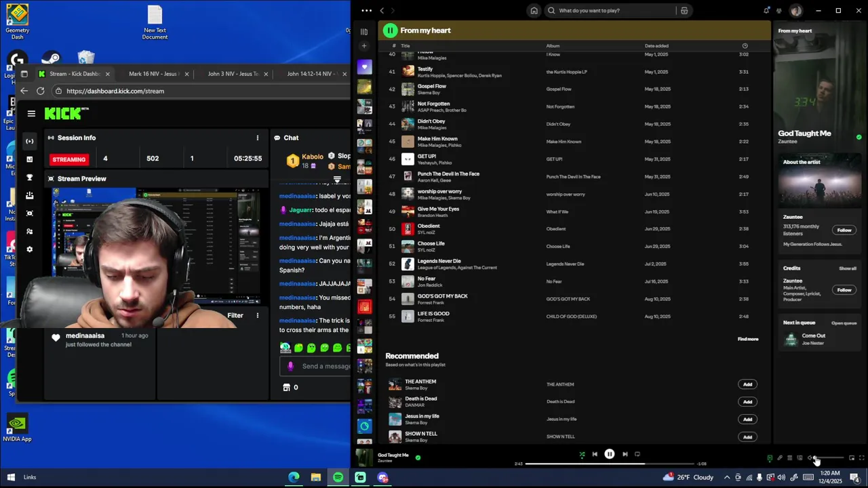The width and height of the screenshot is (868, 488).
Task: Show lyrics with microphone icon
Action: tap(780, 458)
